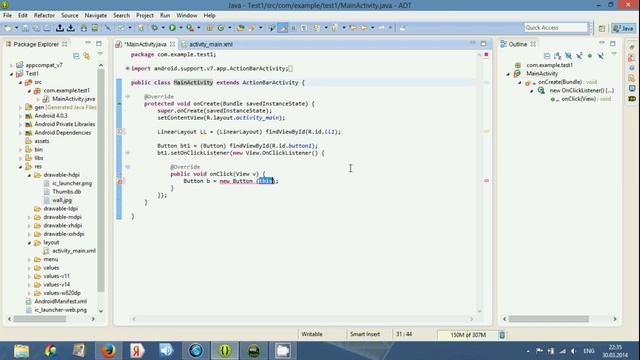This screenshot has width=640, height=360.
Task: Open Outline view menu dropdown
Action: coord(613,54)
